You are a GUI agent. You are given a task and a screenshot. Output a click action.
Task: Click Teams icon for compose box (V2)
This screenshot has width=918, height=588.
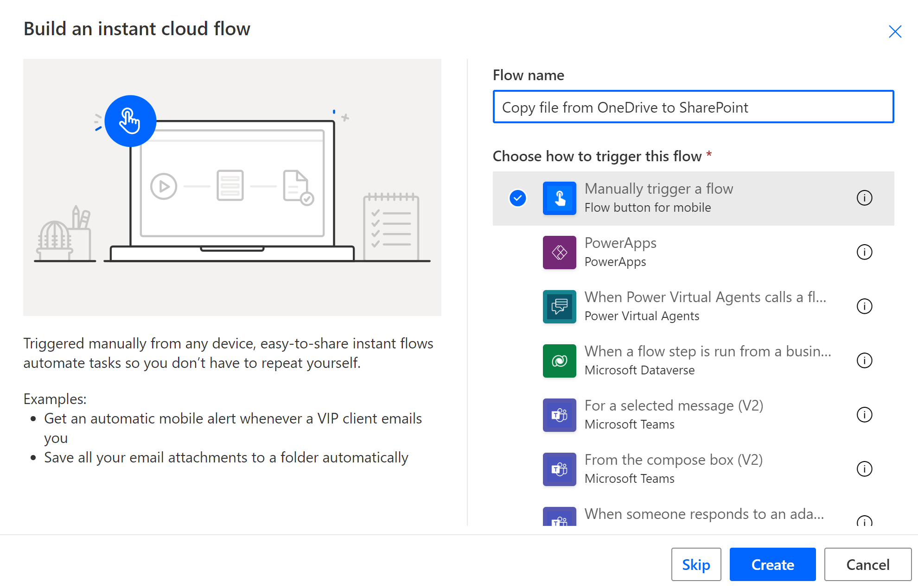pos(559,469)
